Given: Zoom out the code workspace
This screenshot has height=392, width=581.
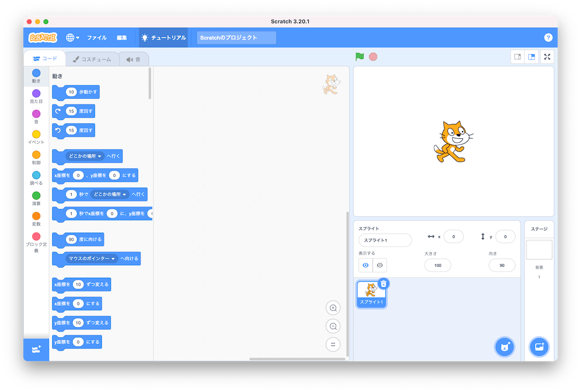Looking at the screenshot, I should coord(333,326).
